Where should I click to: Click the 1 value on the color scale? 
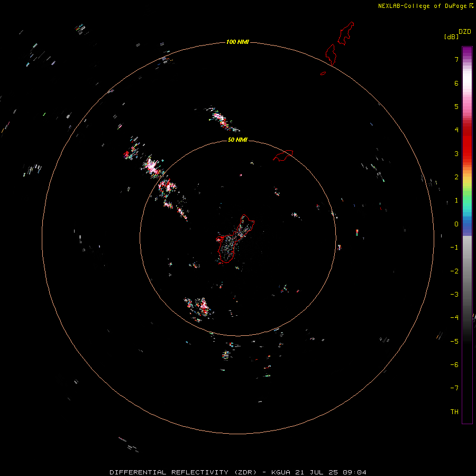pyautogui.click(x=456, y=200)
